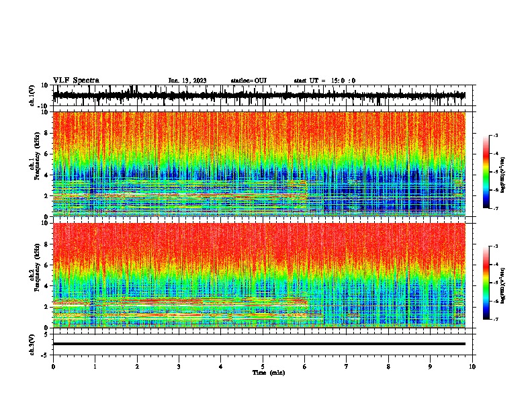Click the "8" kHz tick on ch.1 spectrogram
532x411 pixels.
tap(47, 133)
